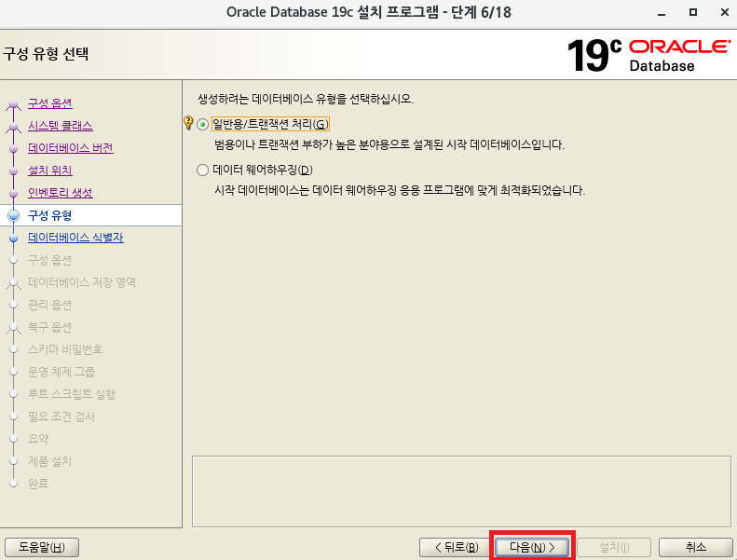Screen dimensions: 737x560
Task: Navigate to the 인벤토리 생성 step
Action: point(61,193)
